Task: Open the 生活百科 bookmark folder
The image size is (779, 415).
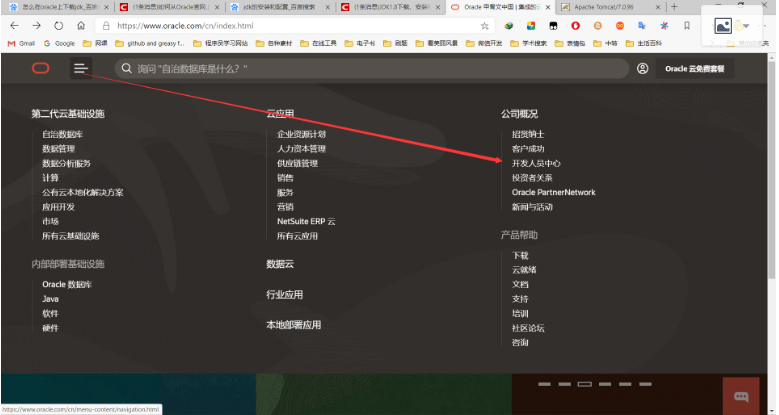Action: pyautogui.click(x=644, y=43)
